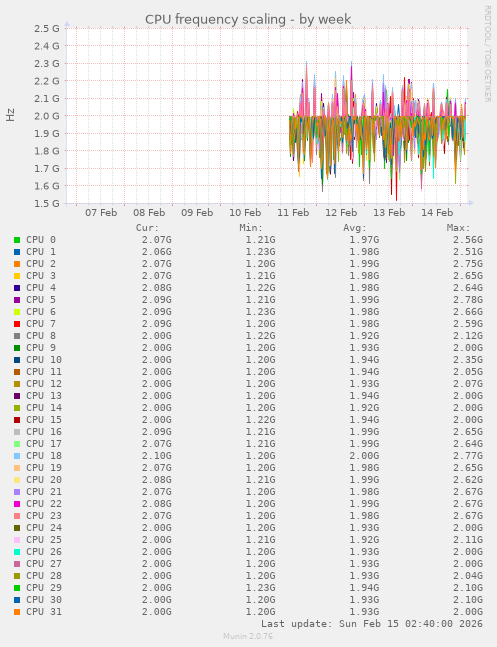This screenshot has width=497, height=647.
Task: Click the CPU 18 light blue color swatch
Action: 17,456
